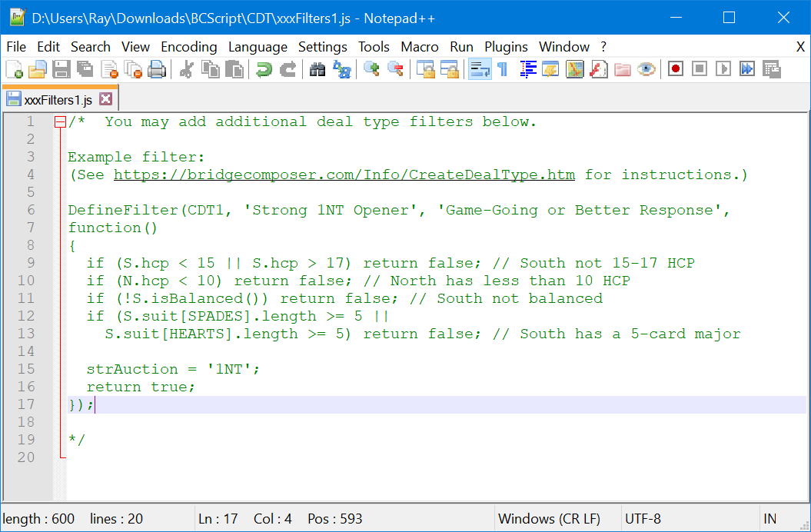Zoom out using magnifier minus icon

[x=395, y=69]
